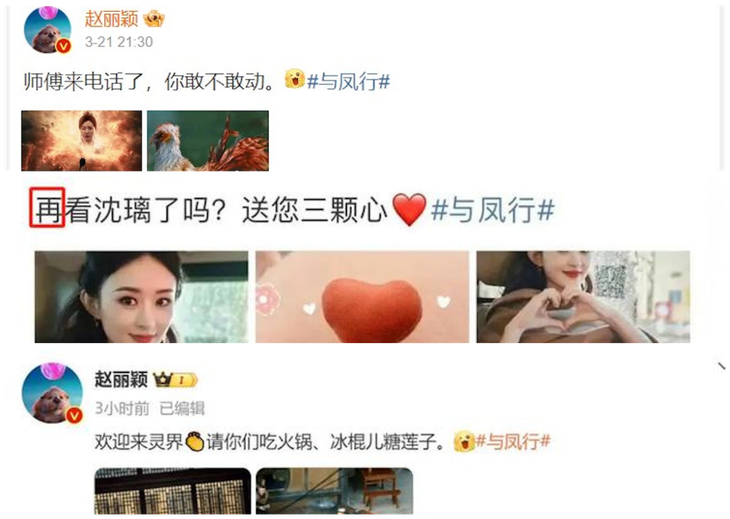Click the verified V badge on bottom avatar
The image size is (730, 519).
pos(74,415)
